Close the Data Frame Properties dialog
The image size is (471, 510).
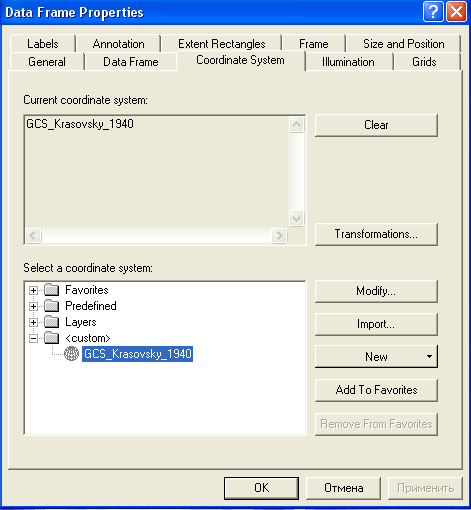point(456,12)
